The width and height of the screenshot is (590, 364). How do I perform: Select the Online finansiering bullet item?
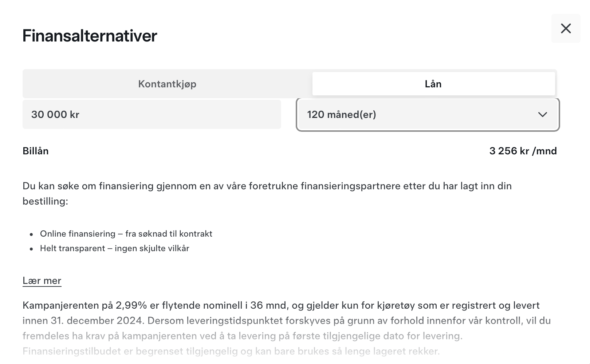[x=126, y=234]
